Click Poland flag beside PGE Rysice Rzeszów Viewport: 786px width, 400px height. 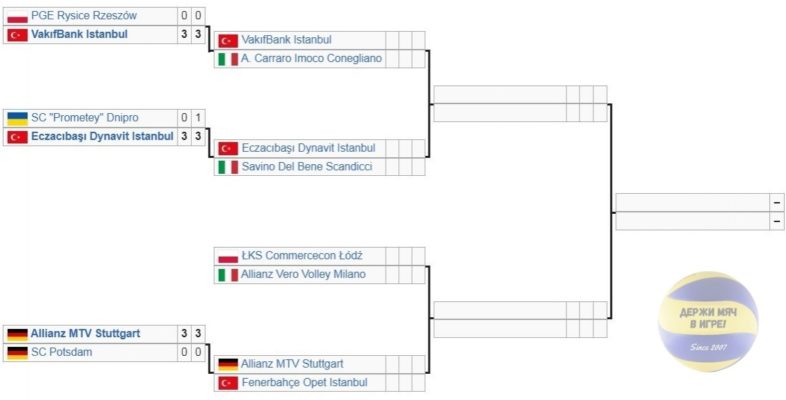click(x=17, y=16)
